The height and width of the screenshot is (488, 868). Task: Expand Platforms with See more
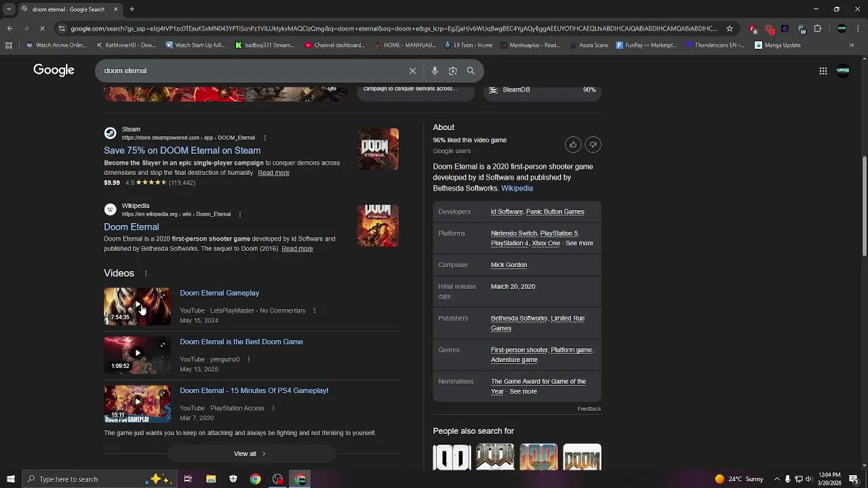[x=579, y=243]
